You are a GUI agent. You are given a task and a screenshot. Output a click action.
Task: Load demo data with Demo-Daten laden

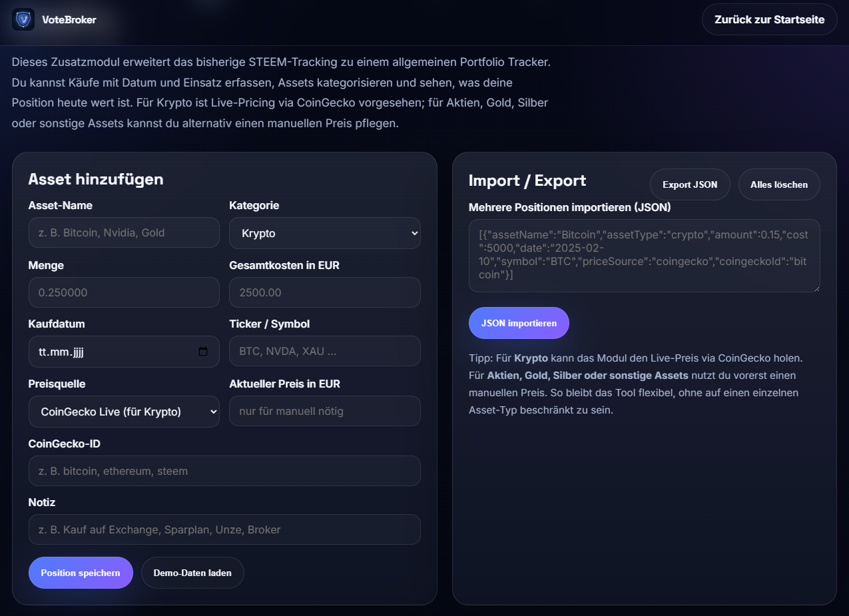(x=192, y=573)
